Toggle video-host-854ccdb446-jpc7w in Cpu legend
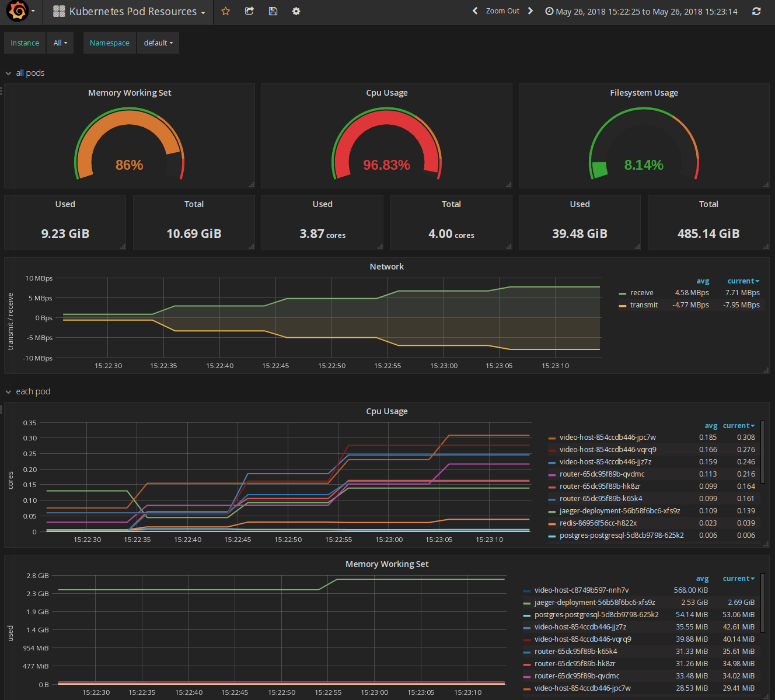Image resolution: width=775 pixels, height=700 pixels. coord(608,437)
